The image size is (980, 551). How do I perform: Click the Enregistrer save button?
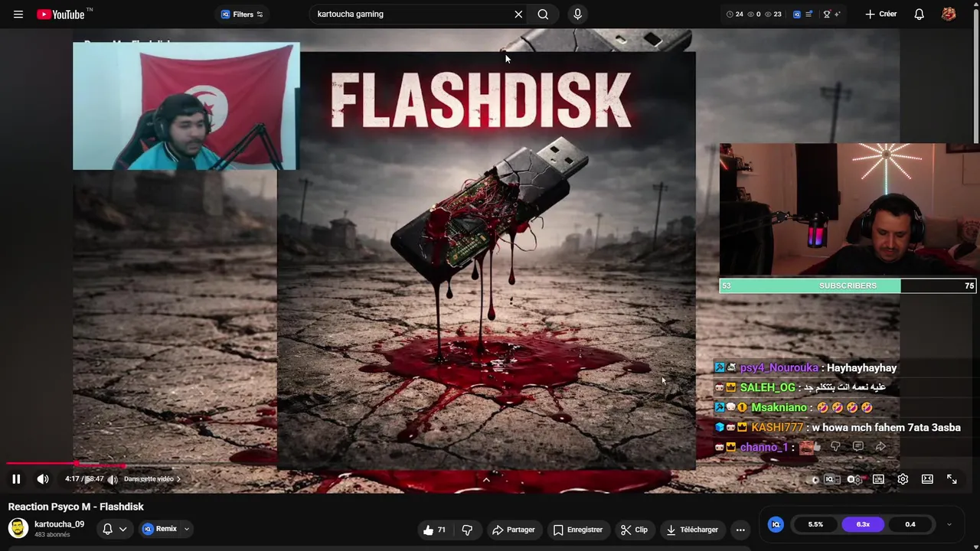pos(578,530)
